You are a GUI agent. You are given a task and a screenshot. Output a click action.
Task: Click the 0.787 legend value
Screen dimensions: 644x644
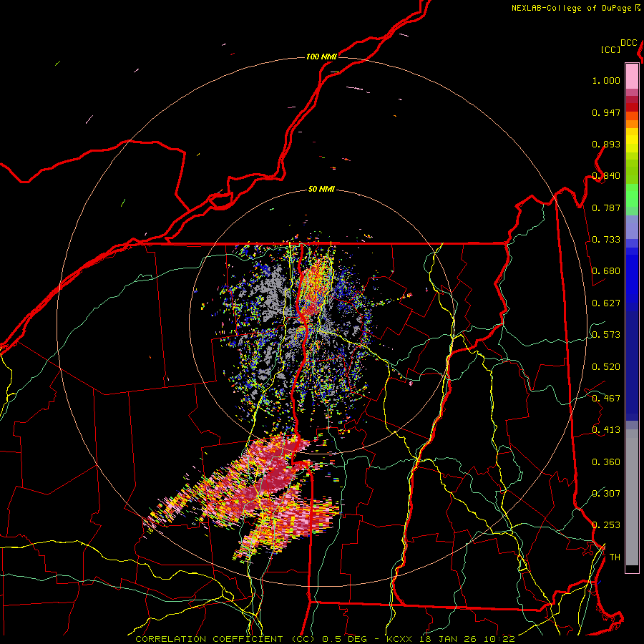(606, 208)
